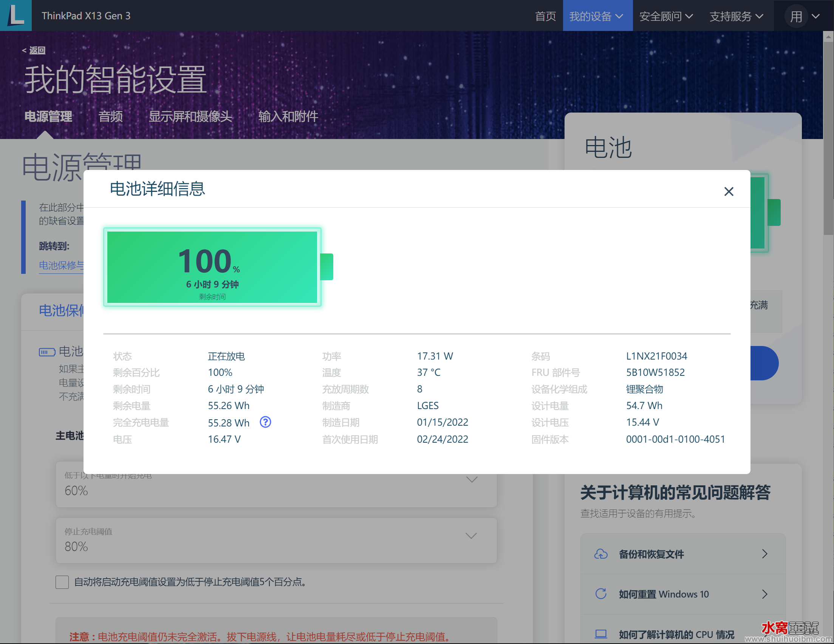Click the firmware version 0001-00d1-0100-4051
The image size is (834, 644).
click(x=675, y=439)
